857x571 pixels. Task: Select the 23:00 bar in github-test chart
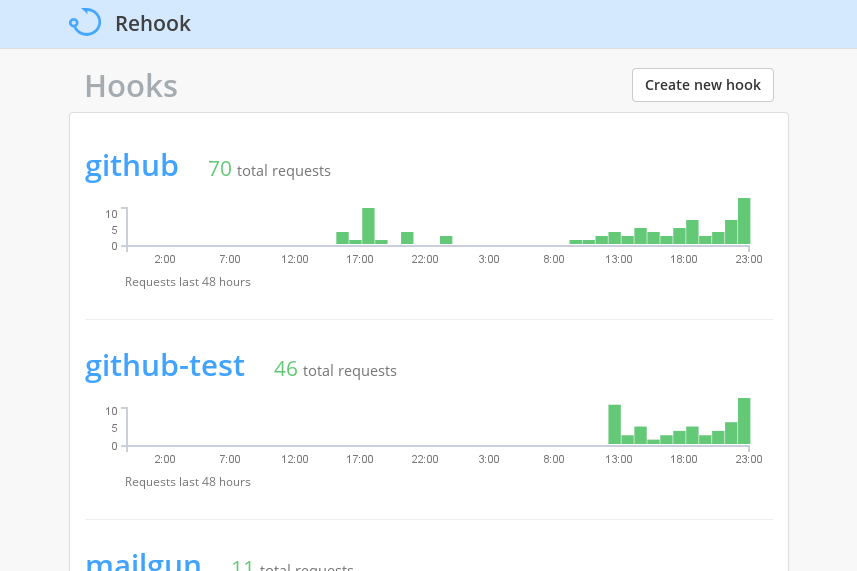point(744,421)
